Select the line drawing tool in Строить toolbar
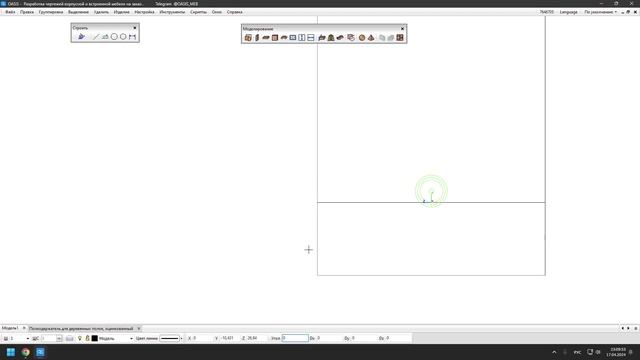This screenshot has width=640, height=360. click(96, 37)
